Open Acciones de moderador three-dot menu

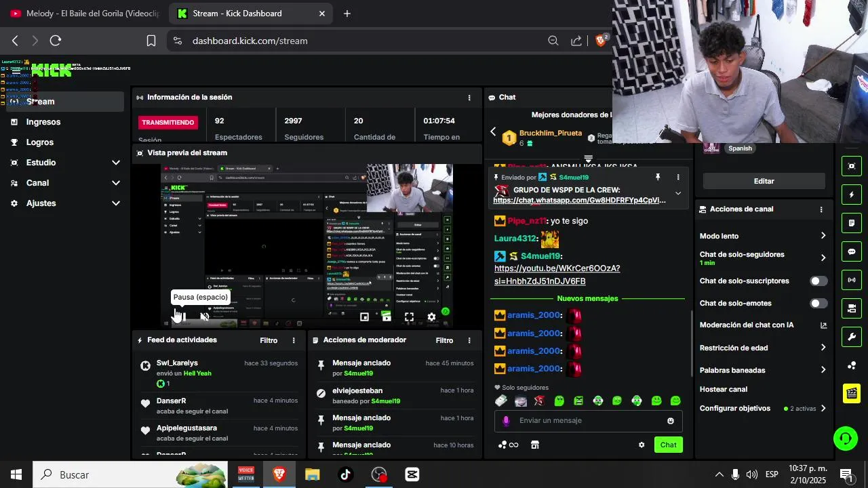pos(469,340)
